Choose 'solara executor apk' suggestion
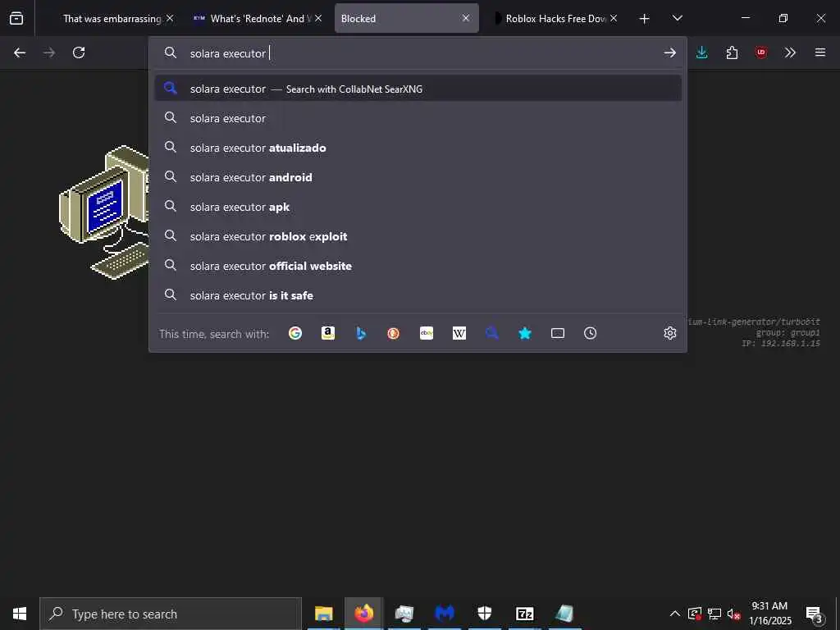This screenshot has width=840, height=630. [x=418, y=206]
